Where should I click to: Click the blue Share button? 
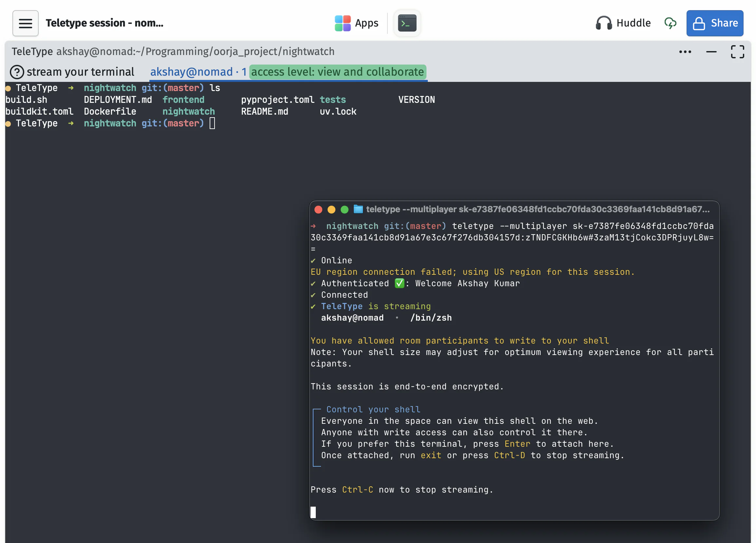[x=715, y=23]
